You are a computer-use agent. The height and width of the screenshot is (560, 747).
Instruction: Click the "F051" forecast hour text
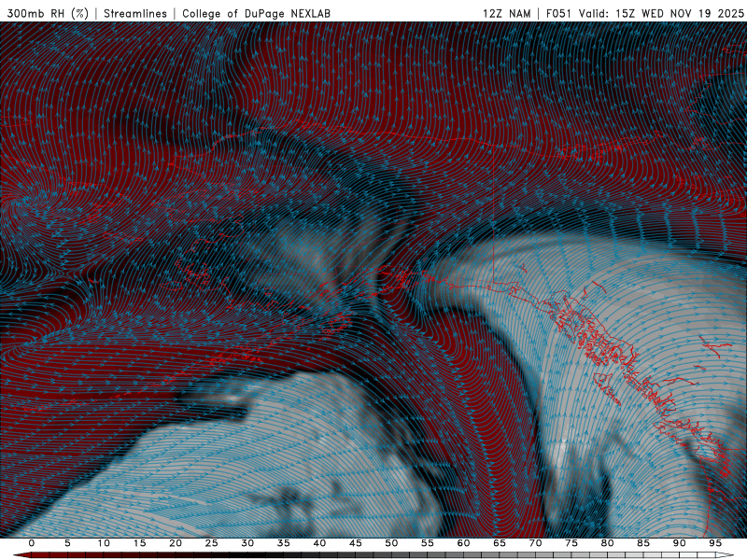[559, 13]
